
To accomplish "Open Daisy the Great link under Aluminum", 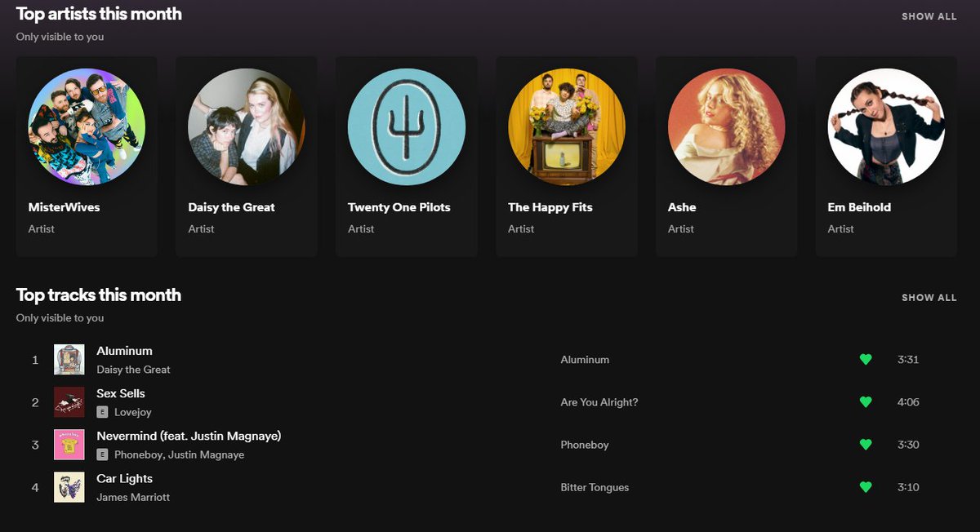I will click(x=133, y=370).
